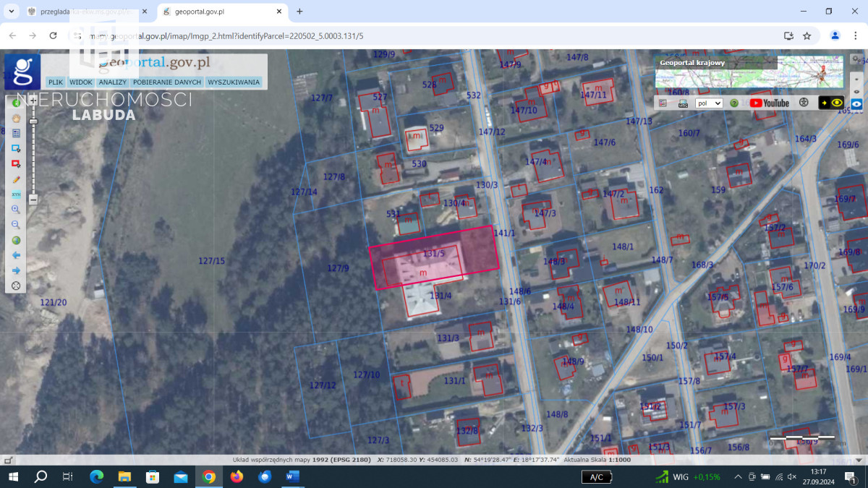Open Microsoft Word from the taskbar
Image resolution: width=868 pixels, height=488 pixels.
click(293, 476)
